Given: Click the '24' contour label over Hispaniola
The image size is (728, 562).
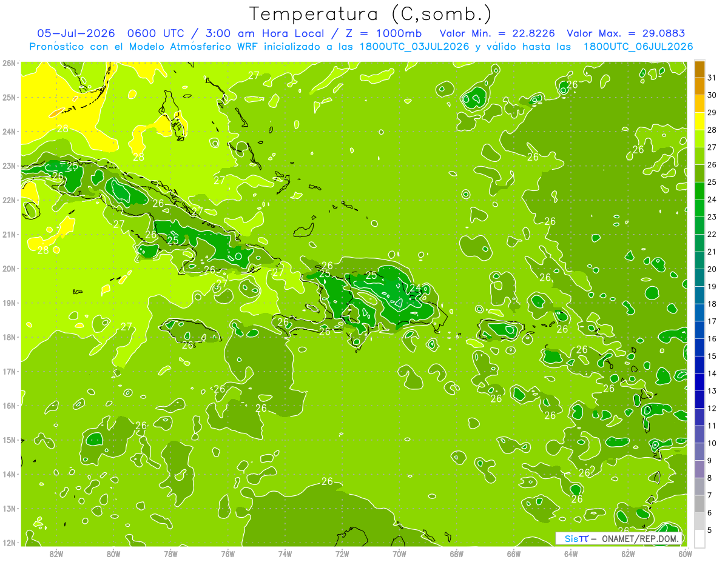Looking at the screenshot, I should [x=416, y=288].
